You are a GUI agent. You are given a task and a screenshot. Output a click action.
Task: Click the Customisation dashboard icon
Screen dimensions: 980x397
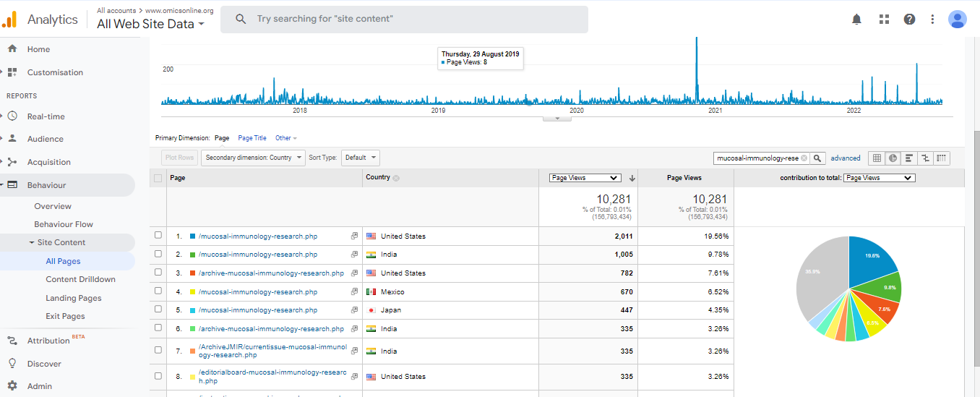(x=12, y=72)
